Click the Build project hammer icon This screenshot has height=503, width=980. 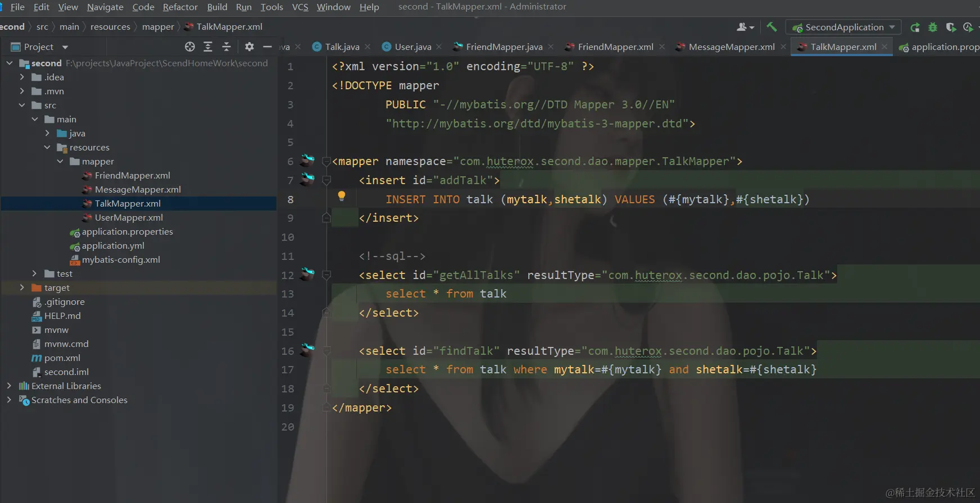pos(772,27)
